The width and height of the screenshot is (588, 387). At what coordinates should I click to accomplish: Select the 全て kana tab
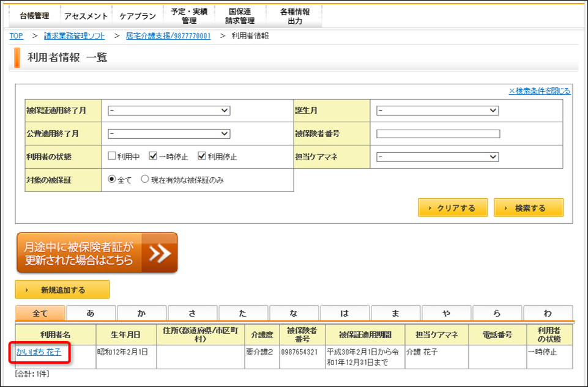pos(40,313)
